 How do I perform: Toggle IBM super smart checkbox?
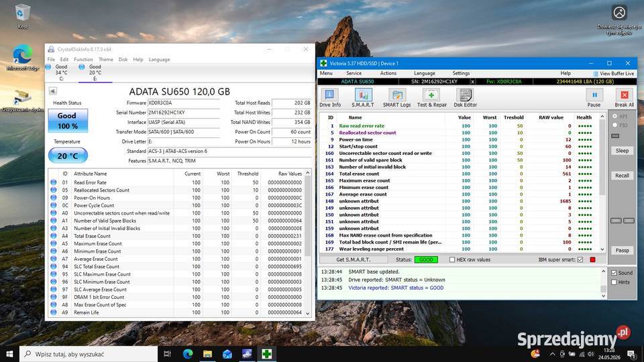[x=580, y=260]
